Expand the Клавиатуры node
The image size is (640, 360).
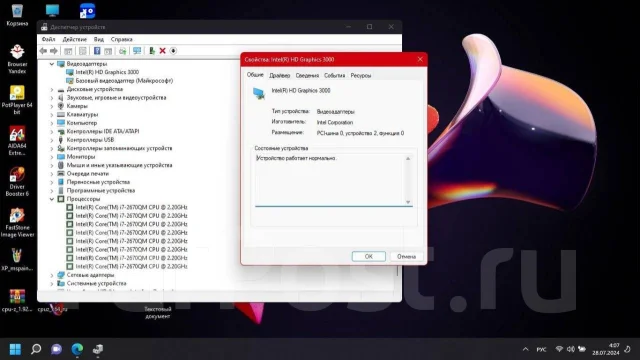52,115
